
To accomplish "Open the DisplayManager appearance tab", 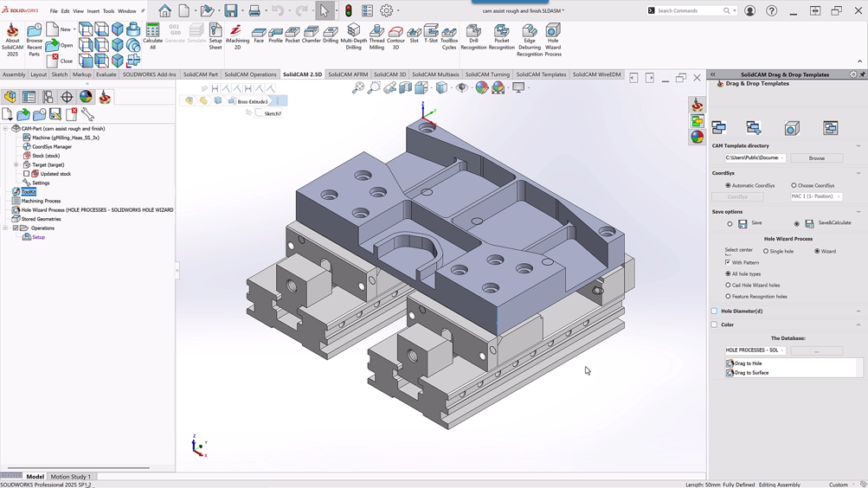I will [86, 97].
